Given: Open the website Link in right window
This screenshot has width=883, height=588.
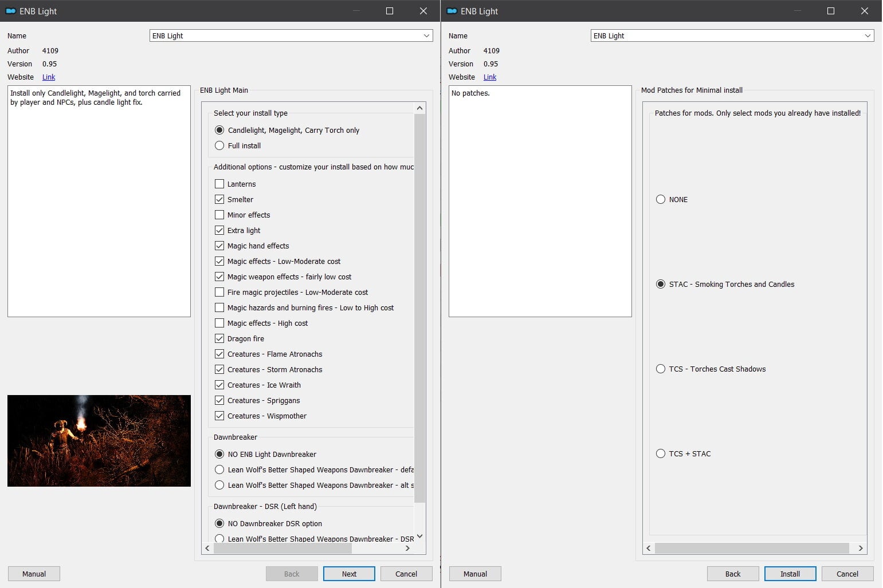Looking at the screenshot, I should click(490, 77).
